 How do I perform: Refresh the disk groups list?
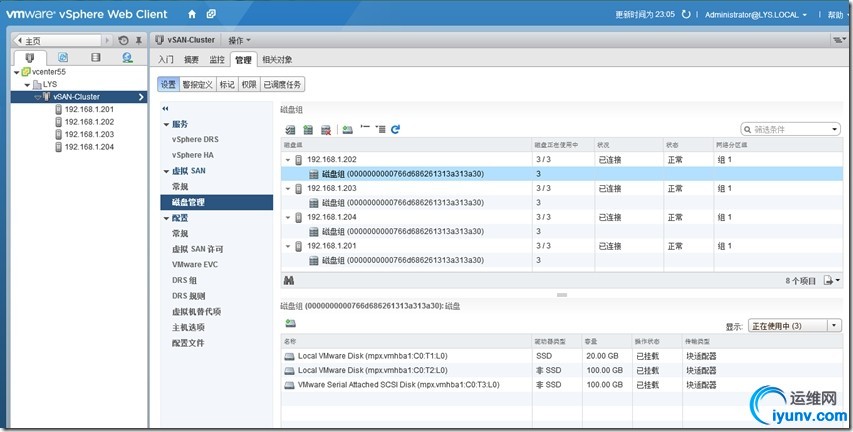tap(395, 129)
